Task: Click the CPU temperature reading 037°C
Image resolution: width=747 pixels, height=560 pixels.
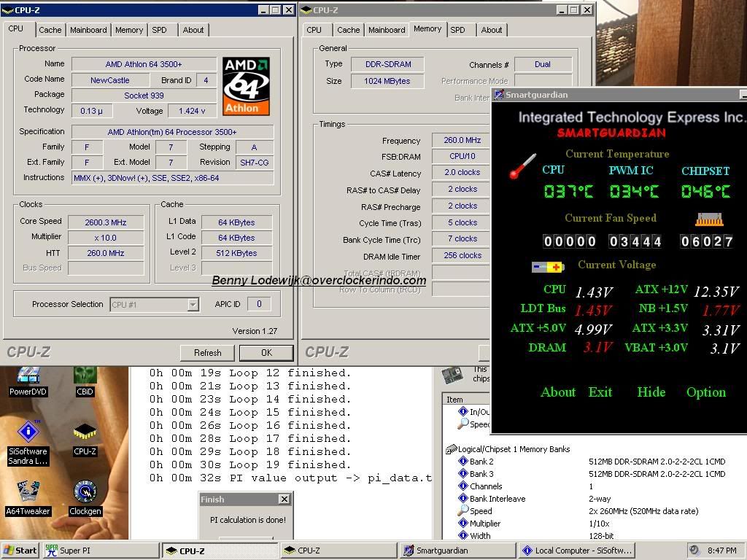Action: click(x=569, y=192)
